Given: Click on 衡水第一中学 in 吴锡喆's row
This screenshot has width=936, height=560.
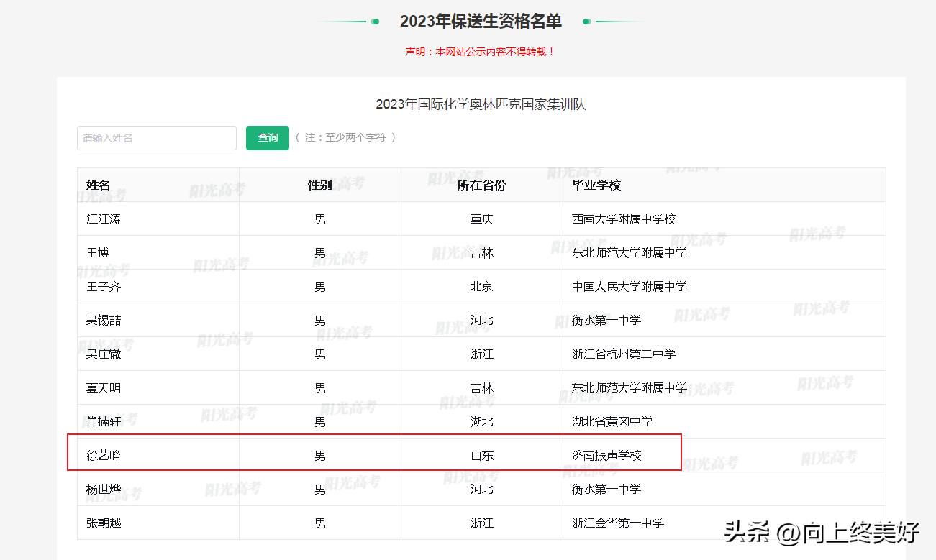Looking at the screenshot, I should pyautogui.click(x=606, y=321).
